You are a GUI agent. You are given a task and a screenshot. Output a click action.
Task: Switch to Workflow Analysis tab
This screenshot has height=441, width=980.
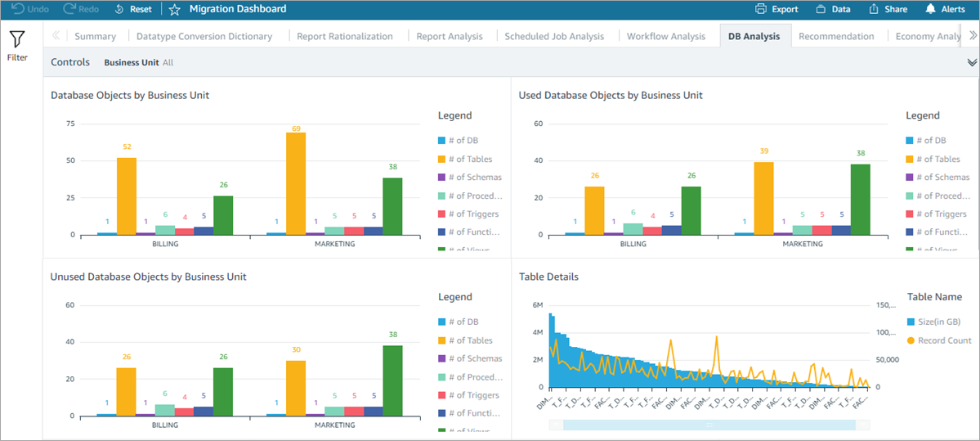pyautogui.click(x=666, y=36)
